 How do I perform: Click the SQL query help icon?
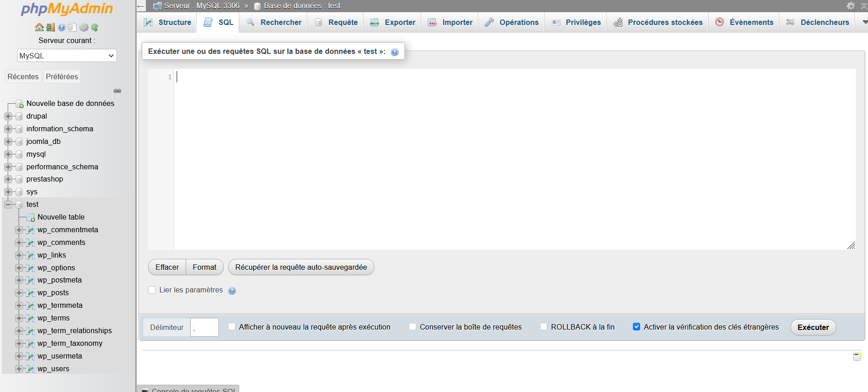tap(395, 52)
